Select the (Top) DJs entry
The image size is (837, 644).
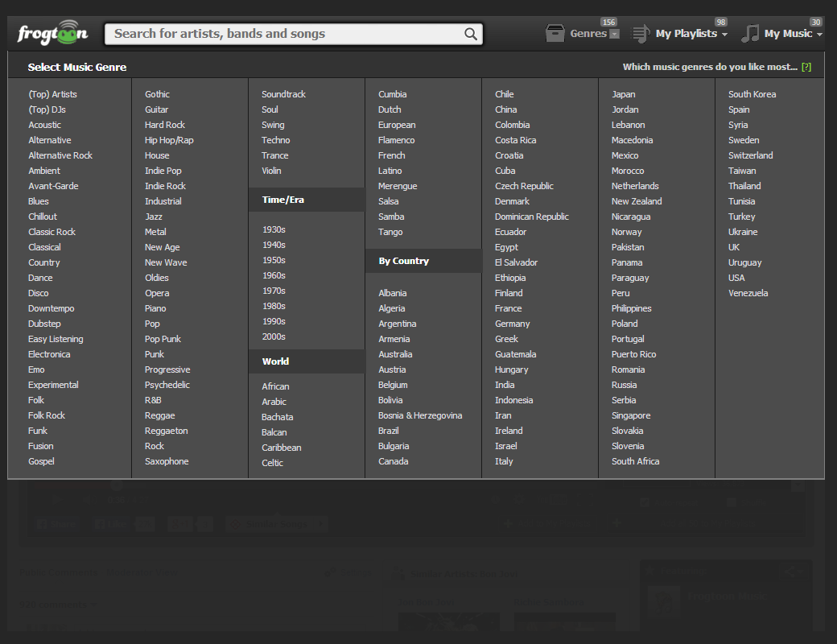(47, 109)
